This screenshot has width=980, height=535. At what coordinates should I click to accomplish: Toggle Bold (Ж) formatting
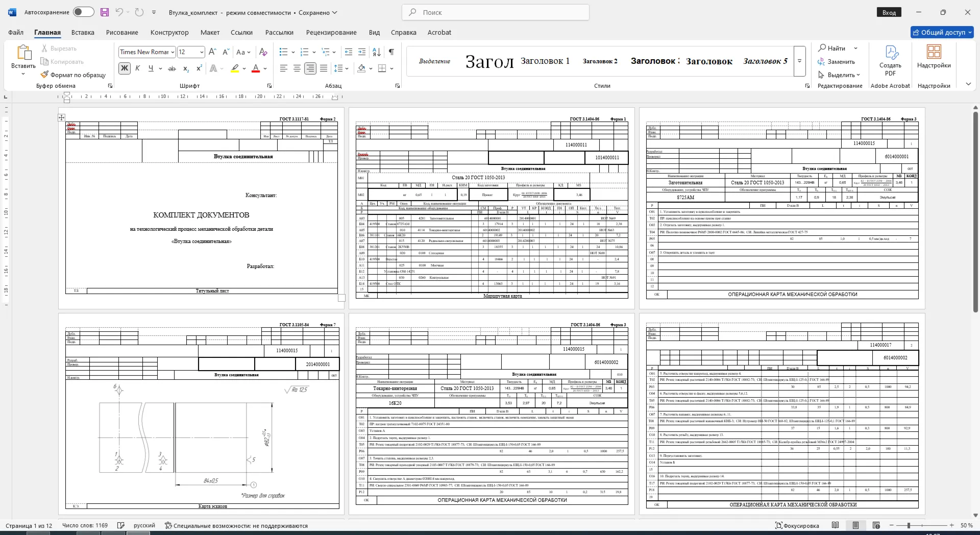point(124,68)
